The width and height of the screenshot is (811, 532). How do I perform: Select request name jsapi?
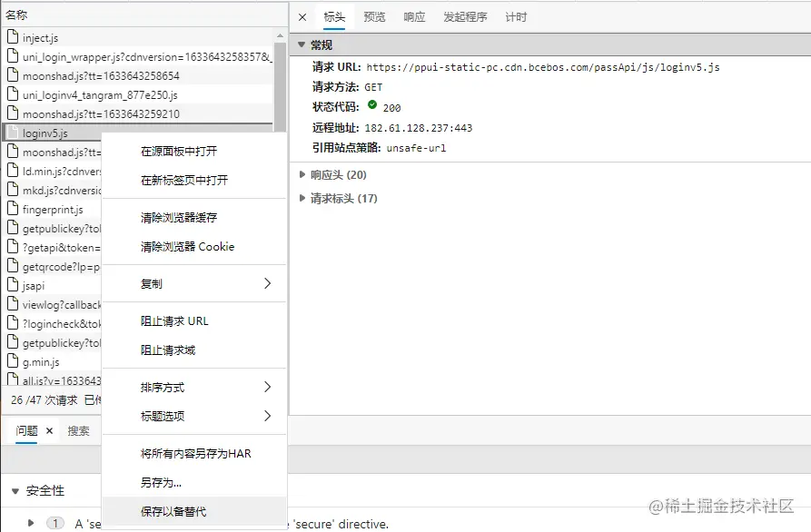click(x=34, y=286)
